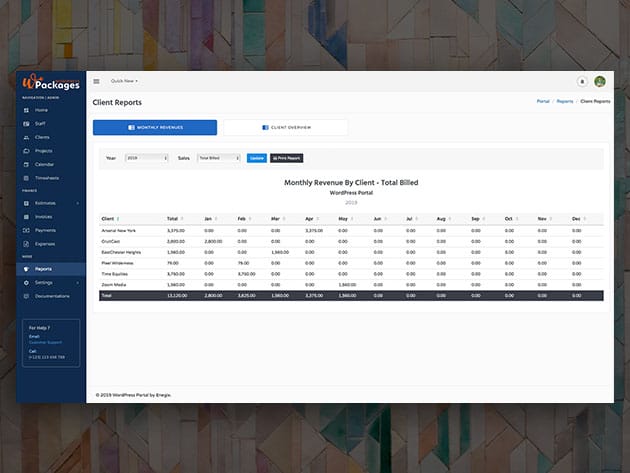Click the Print Report button
630x473 pixels.
pyautogui.click(x=286, y=158)
